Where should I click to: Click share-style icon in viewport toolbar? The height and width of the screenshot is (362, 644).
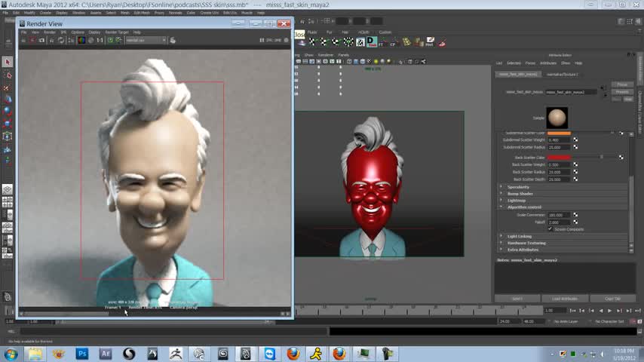(x=423, y=62)
